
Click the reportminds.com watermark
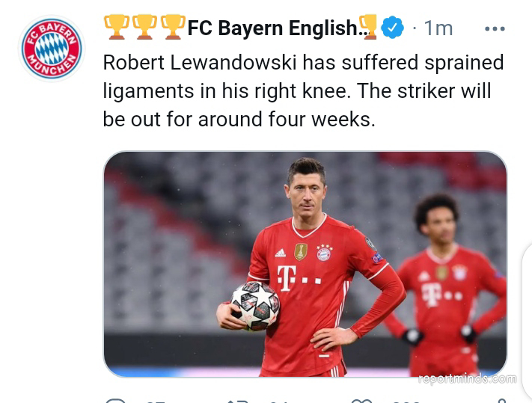pyautogui.click(x=468, y=379)
